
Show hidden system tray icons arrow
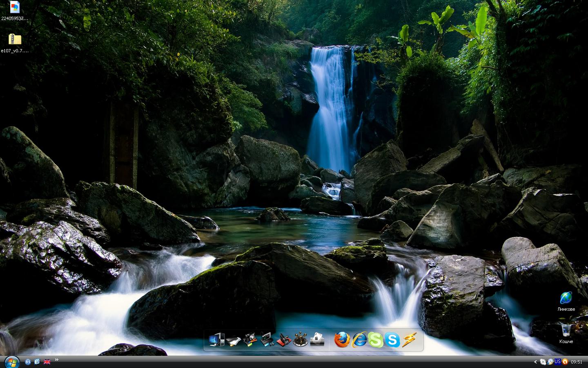click(536, 362)
